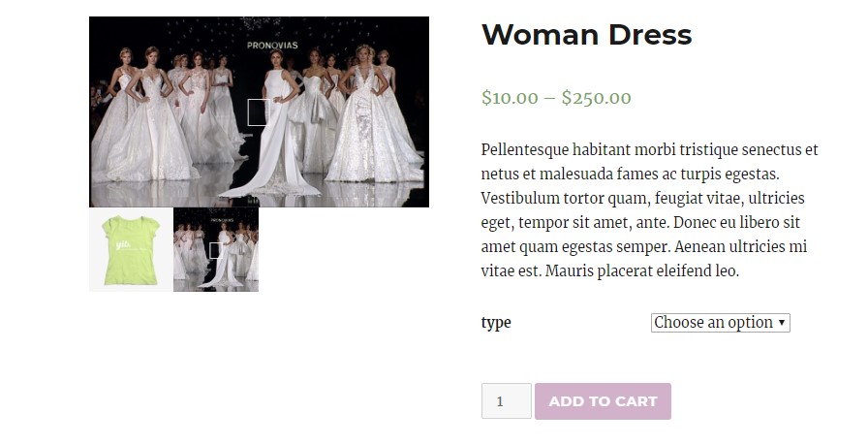Click the $250.00 maximum price

click(597, 98)
